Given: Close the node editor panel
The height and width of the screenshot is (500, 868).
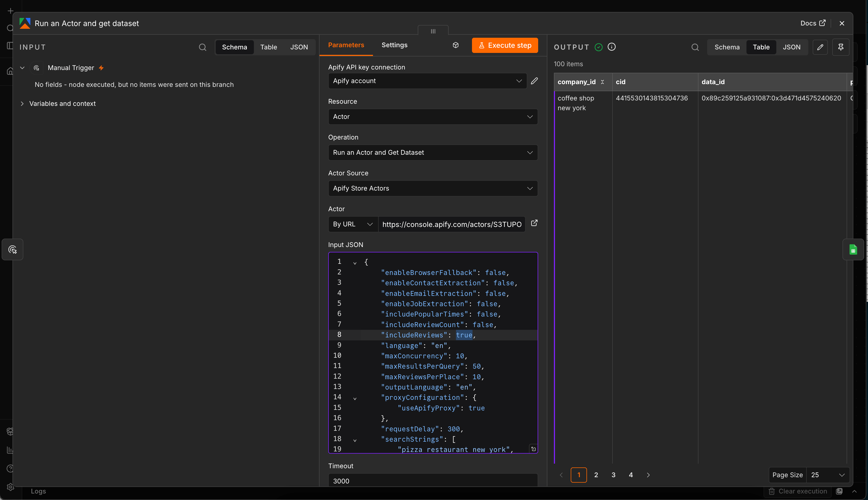Looking at the screenshot, I should [x=842, y=23].
